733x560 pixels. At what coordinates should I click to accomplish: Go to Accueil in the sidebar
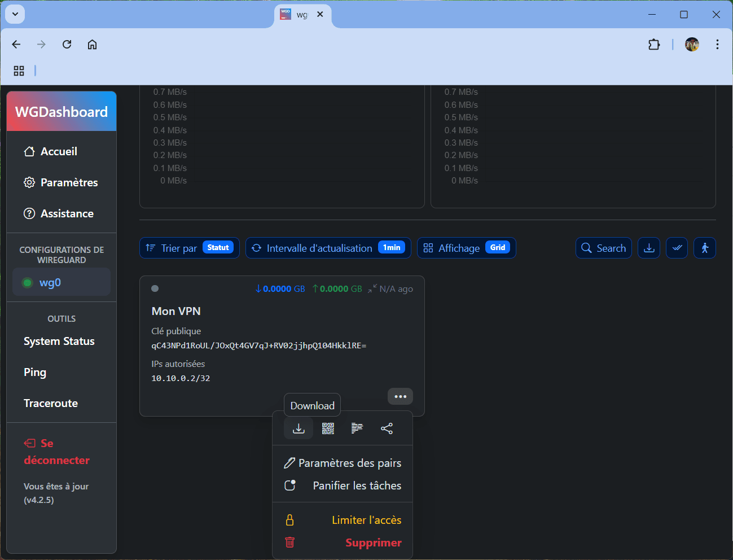point(62,151)
